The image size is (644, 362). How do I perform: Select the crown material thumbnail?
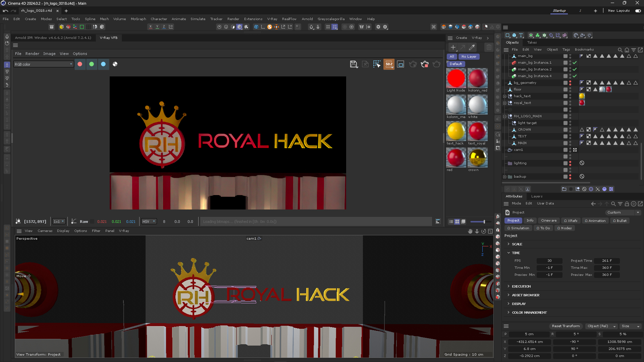click(477, 158)
